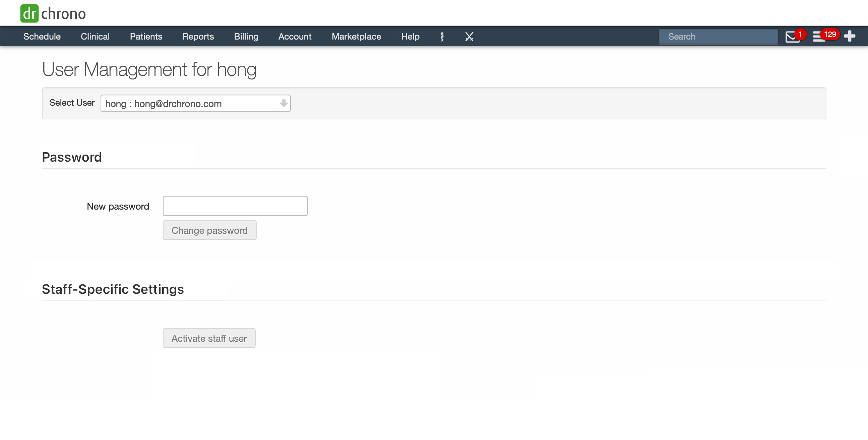
Task: Click the User Management for hong heading
Action: pyautogui.click(x=149, y=69)
